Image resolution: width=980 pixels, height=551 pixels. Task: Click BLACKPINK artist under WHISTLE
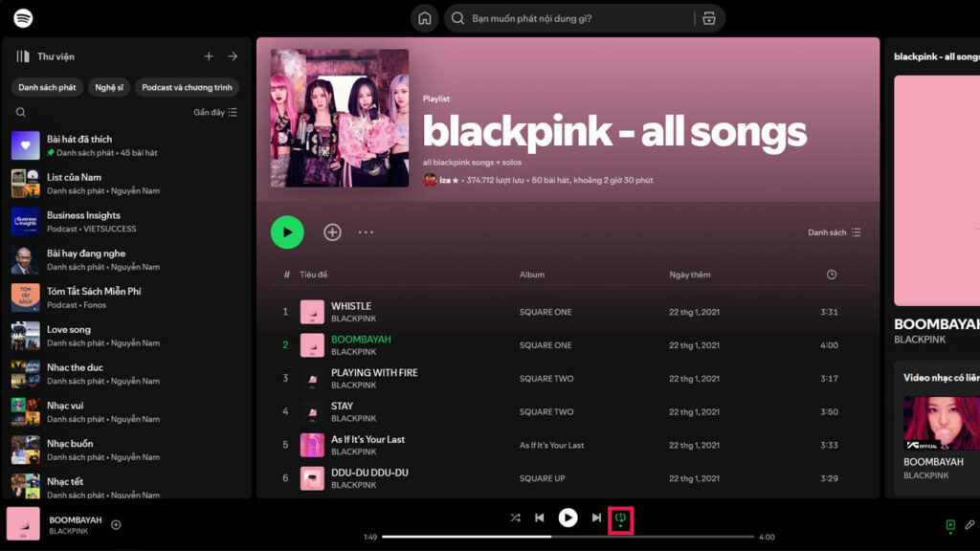[x=354, y=319]
